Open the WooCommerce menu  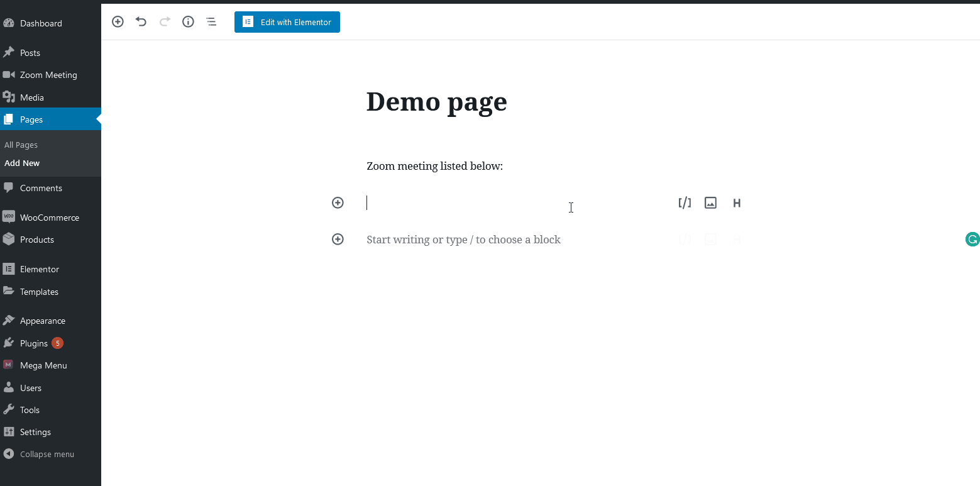(48, 217)
